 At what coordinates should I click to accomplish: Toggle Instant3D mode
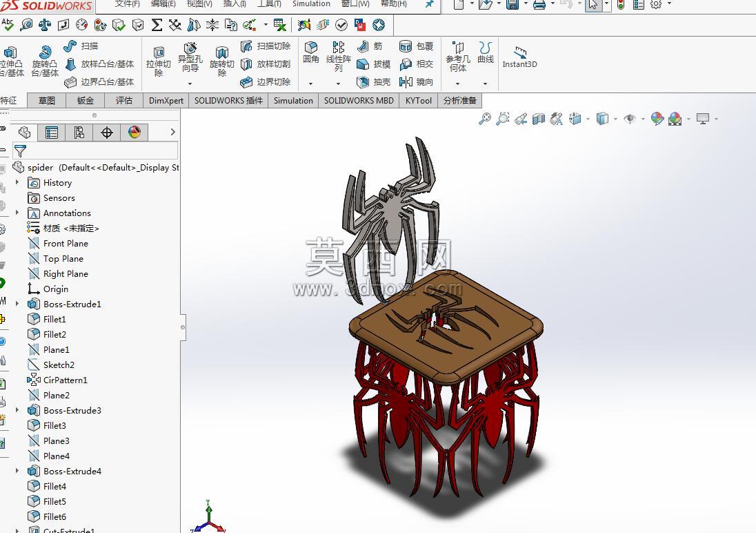pos(519,57)
